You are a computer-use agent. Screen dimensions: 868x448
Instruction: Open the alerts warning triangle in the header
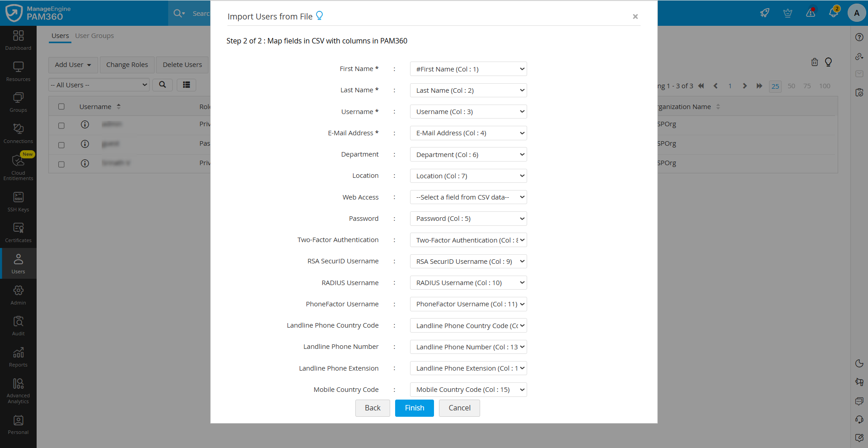[811, 13]
